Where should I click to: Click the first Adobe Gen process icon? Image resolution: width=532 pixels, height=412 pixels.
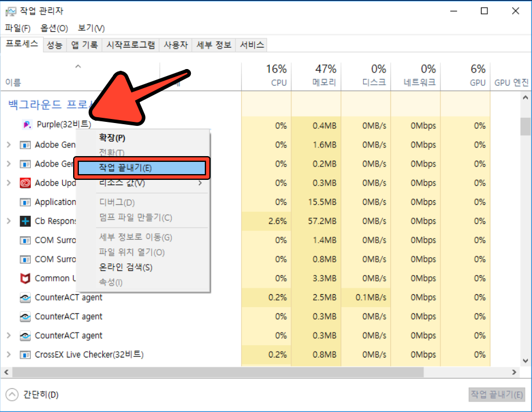[25, 145]
